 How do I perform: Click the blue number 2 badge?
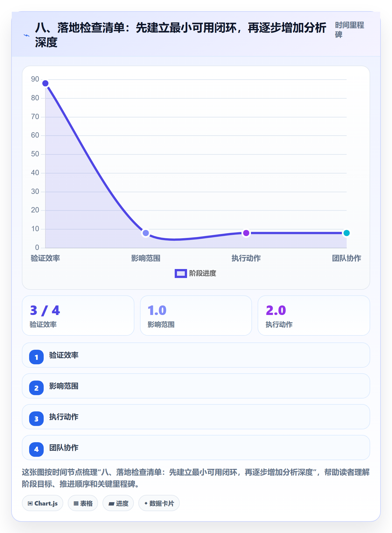36,388
